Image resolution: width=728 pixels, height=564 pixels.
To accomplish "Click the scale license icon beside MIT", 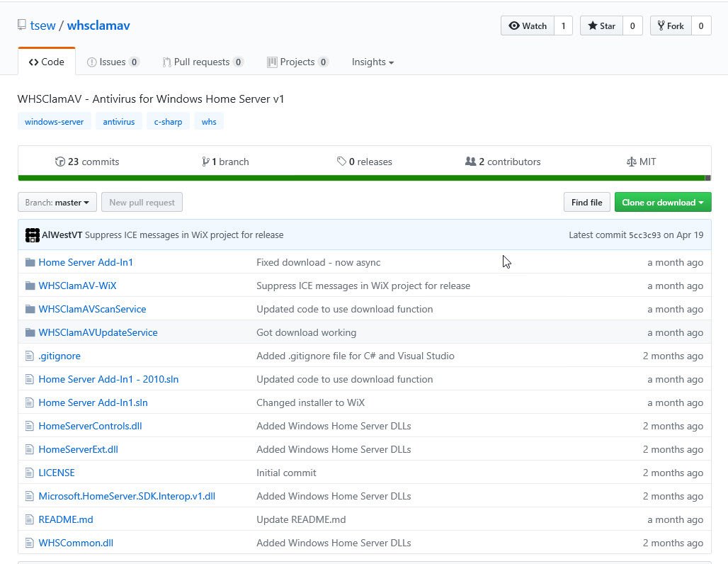I will (632, 162).
